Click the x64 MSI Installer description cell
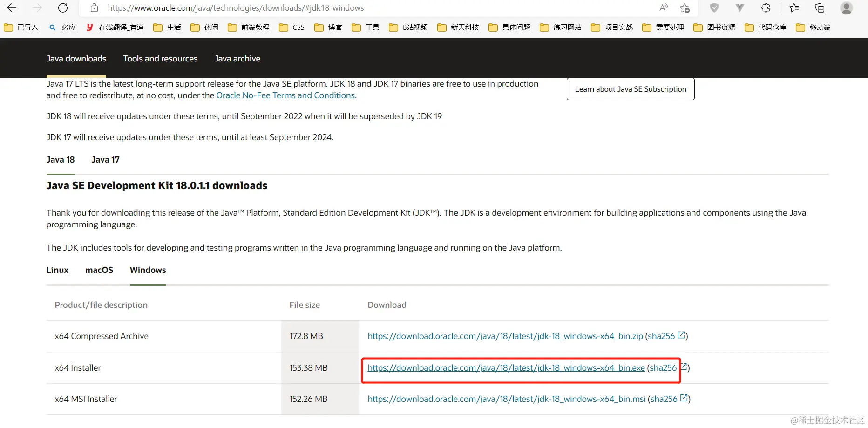868x428 pixels. [86, 399]
